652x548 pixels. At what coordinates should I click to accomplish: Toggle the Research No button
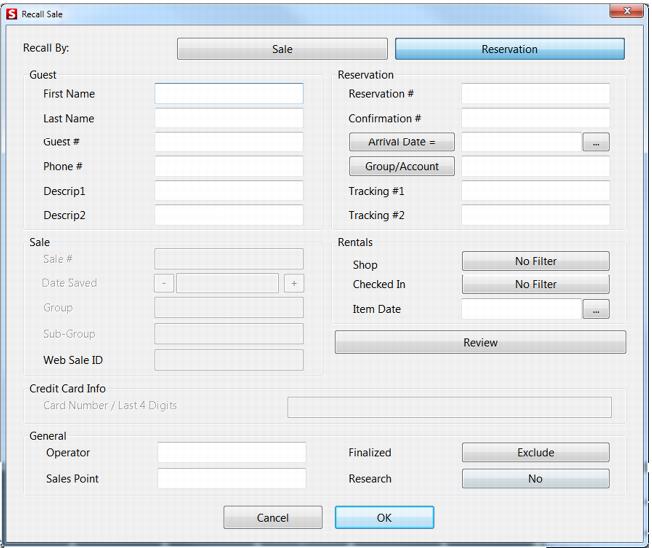tap(536, 479)
